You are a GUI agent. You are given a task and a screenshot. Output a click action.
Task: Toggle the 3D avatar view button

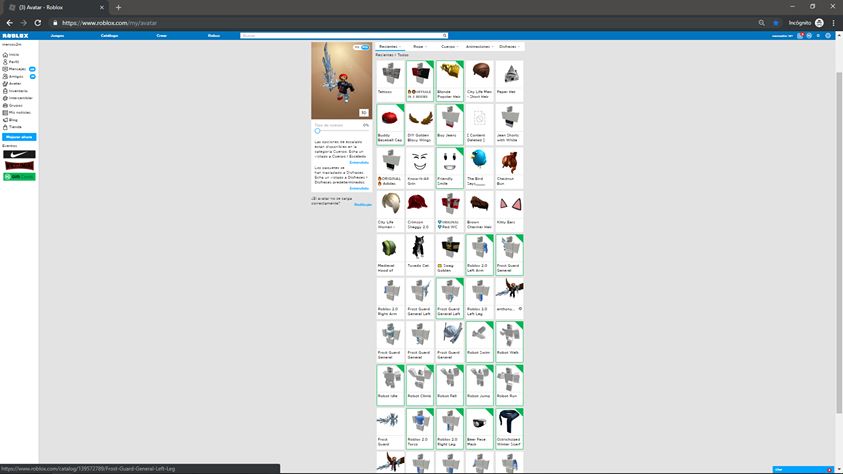point(364,113)
